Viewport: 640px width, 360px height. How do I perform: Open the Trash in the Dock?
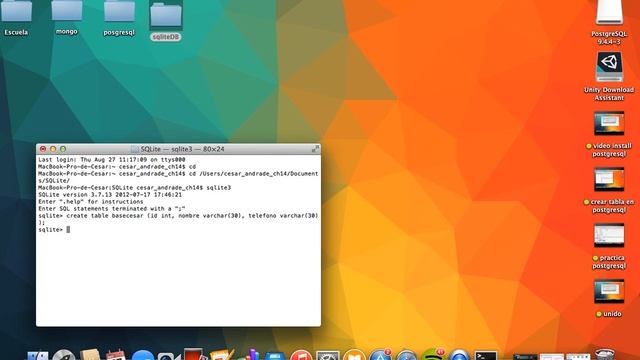click(x=604, y=354)
